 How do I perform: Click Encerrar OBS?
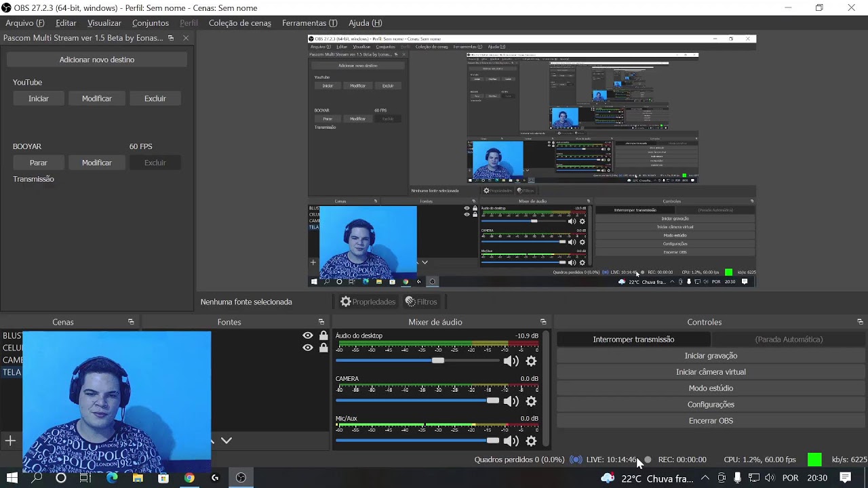click(x=711, y=421)
